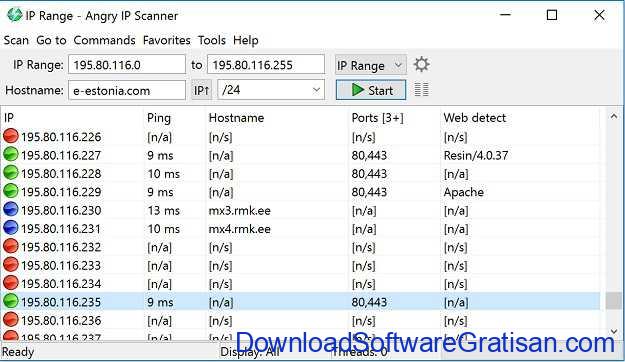Viewport: 625px width, 362px height.
Task: Select the IP cell 195.80.116.232
Action: [61, 247]
